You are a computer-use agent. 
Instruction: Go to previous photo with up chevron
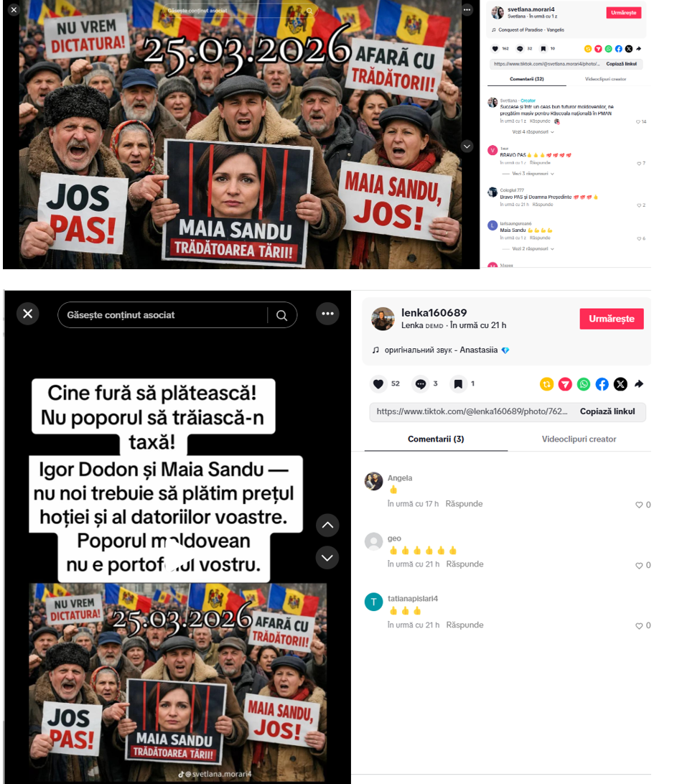tap(327, 525)
